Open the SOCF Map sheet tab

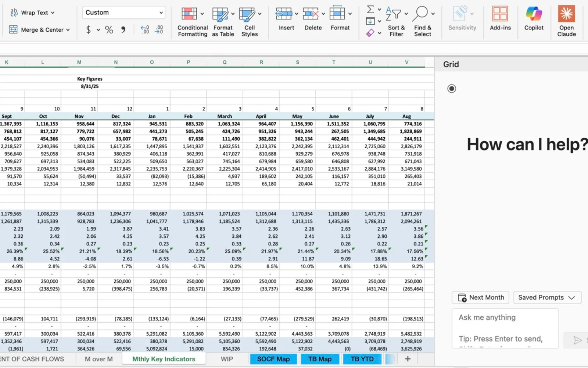point(273,359)
